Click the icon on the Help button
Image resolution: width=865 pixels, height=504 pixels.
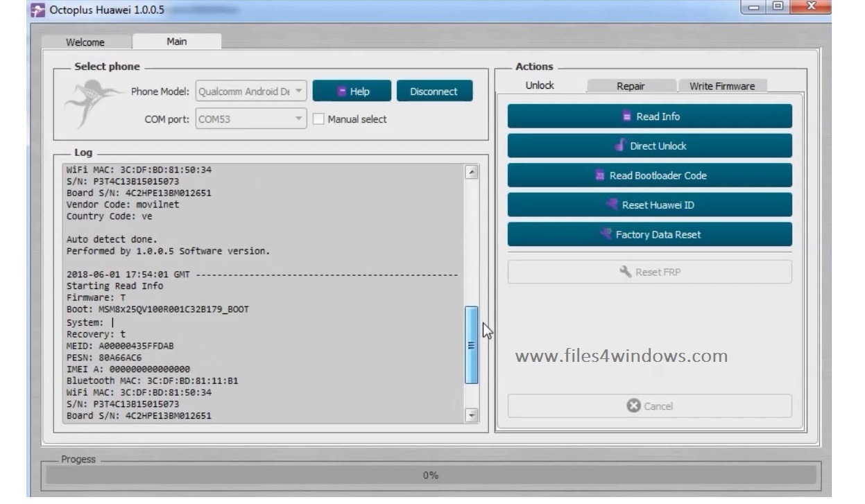pyautogui.click(x=341, y=92)
